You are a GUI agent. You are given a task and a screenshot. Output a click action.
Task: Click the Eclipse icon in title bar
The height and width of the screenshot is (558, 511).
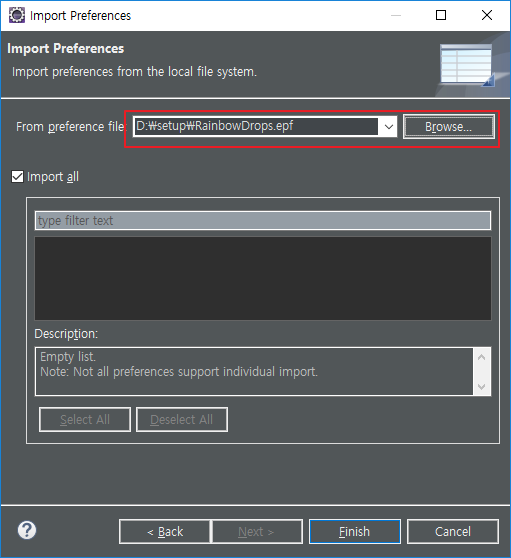[x=16, y=15]
